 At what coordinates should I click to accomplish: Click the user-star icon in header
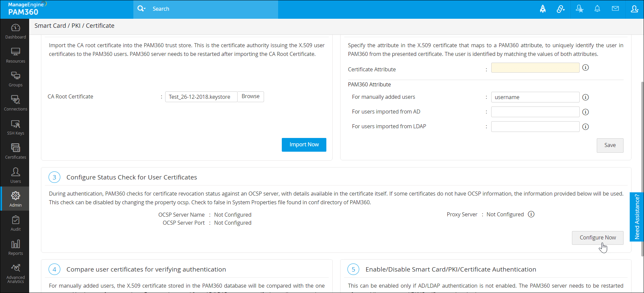tap(579, 9)
